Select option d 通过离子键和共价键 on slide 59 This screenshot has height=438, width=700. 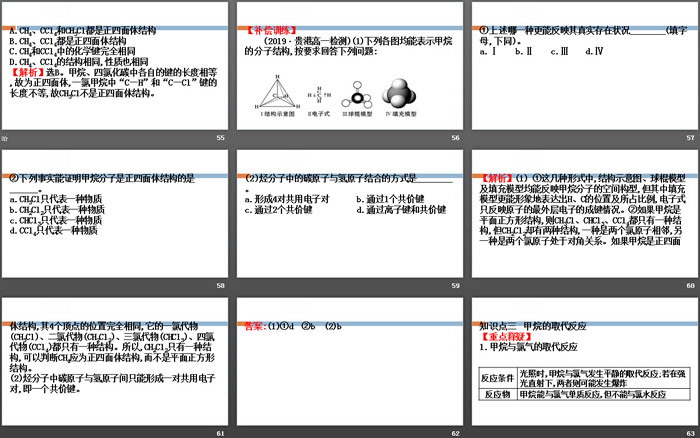[402, 211]
